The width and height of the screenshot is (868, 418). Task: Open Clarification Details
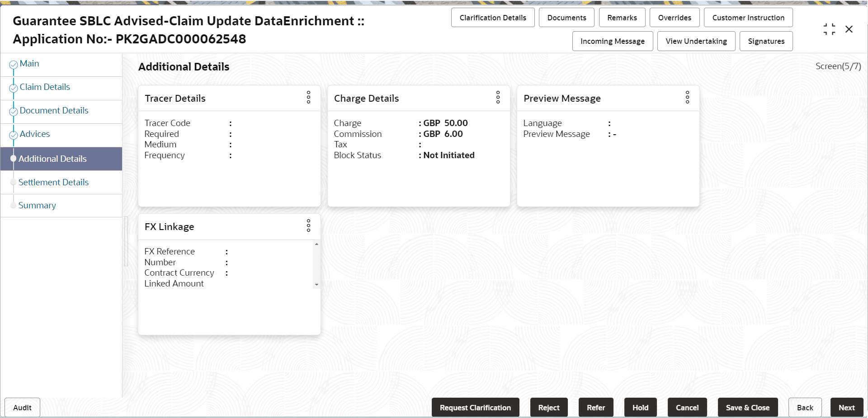pyautogui.click(x=493, y=18)
